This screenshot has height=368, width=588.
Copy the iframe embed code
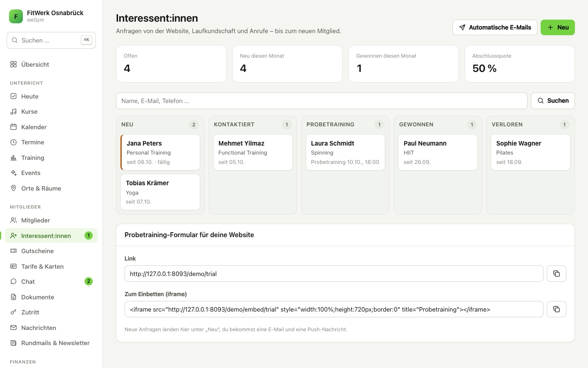click(x=556, y=309)
